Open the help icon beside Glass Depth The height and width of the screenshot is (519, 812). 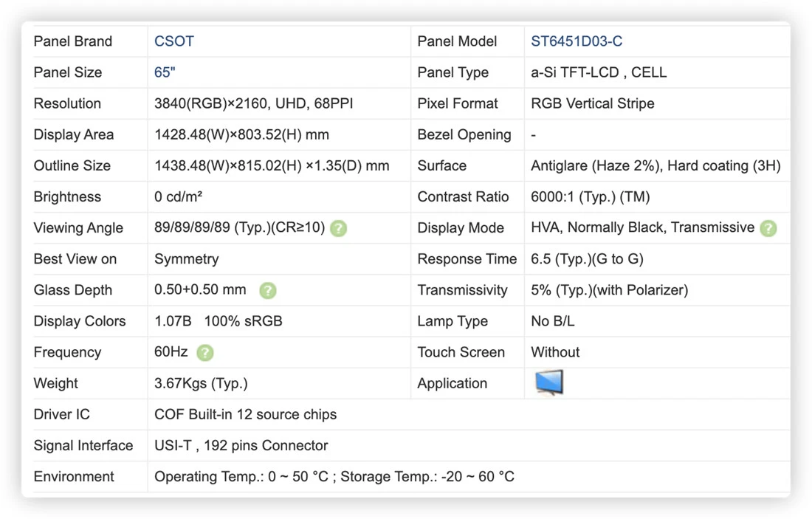coord(268,291)
